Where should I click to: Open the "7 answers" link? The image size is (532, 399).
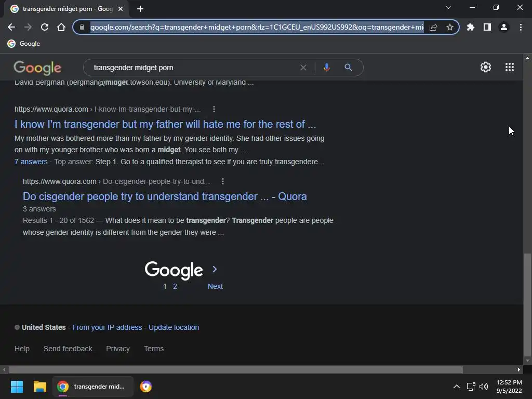click(x=31, y=162)
